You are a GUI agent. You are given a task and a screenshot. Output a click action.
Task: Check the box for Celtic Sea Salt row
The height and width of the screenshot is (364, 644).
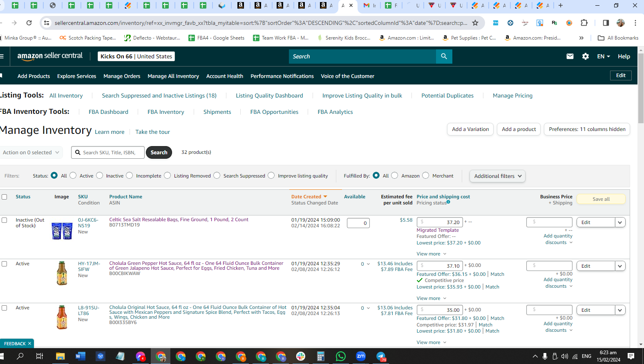point(4,220)
